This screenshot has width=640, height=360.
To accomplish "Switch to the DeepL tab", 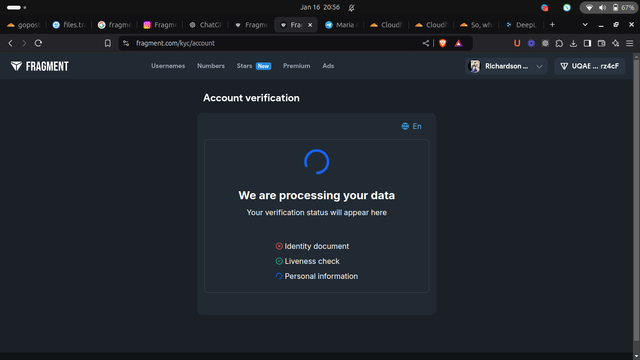I will [x=522, y=25].
